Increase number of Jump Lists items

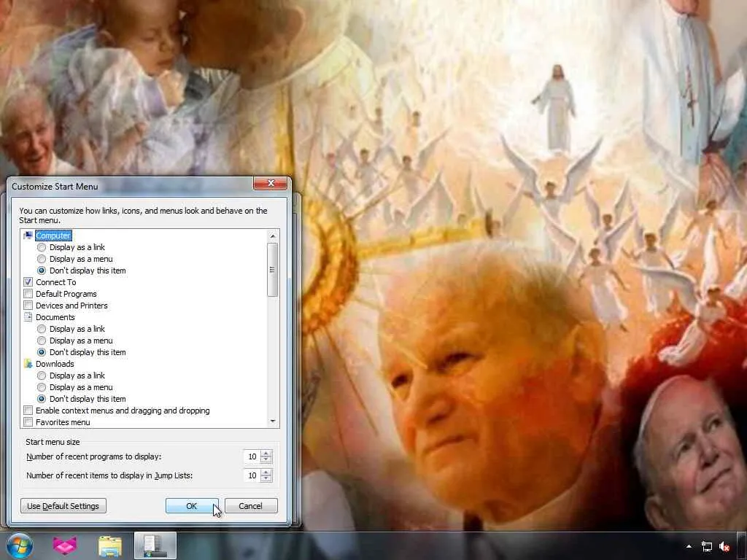[266, 472]
